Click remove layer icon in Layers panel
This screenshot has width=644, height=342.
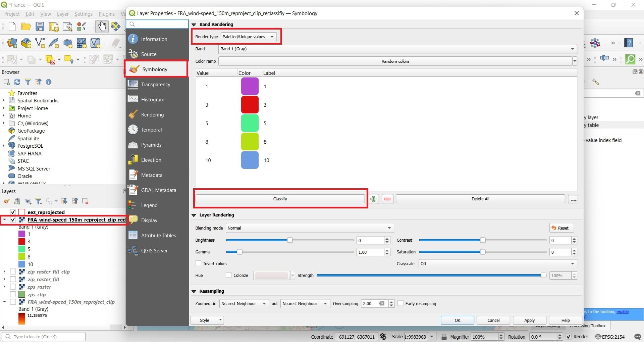pos(85,201)
